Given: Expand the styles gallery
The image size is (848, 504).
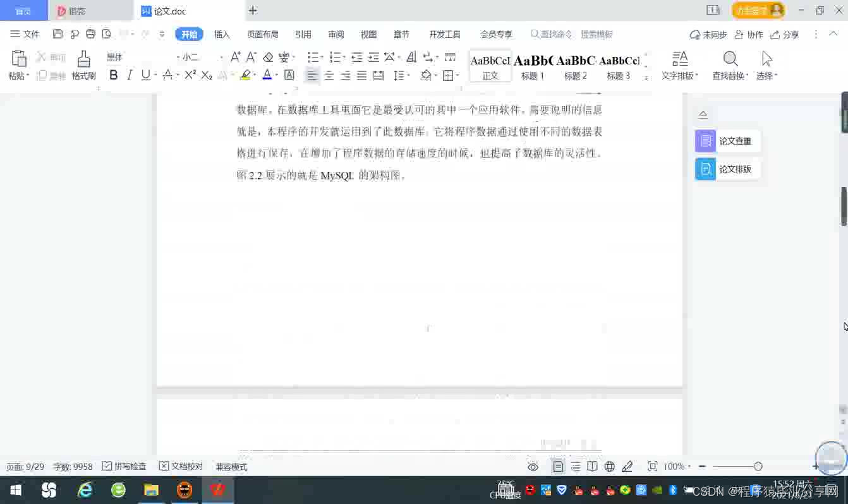Looking at the screenshot, I should pyautogui.click(x=646, y=78).
